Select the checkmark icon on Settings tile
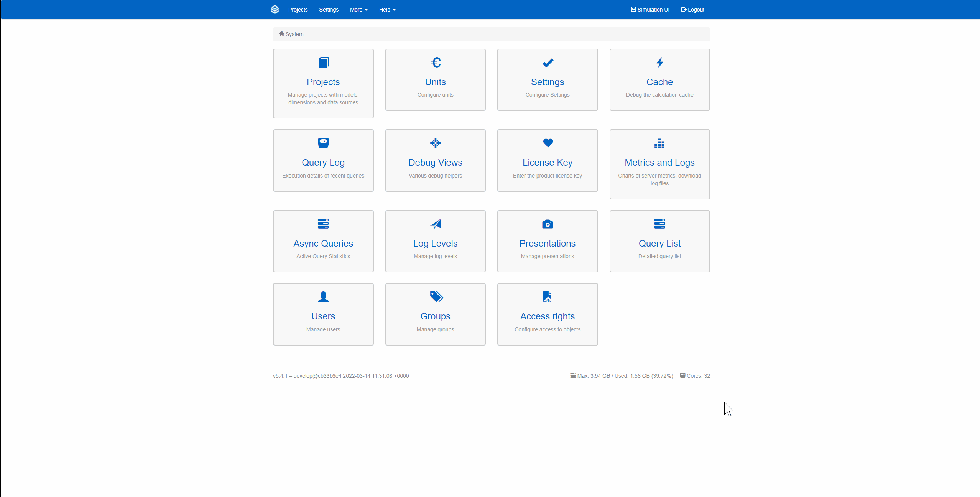980x497 pixels. coord(548,63)
